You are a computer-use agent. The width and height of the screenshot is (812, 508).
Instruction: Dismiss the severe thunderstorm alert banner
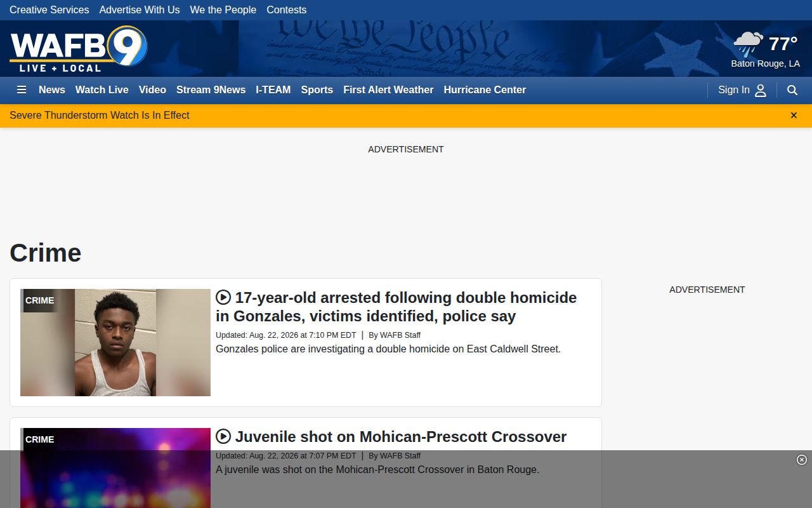pyautogui.click(x=794, y=116)
